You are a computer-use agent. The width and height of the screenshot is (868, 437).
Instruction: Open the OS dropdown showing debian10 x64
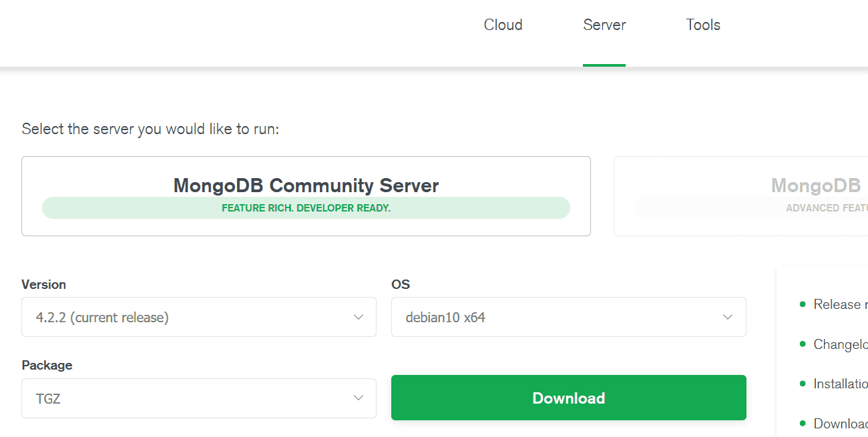tap(569, 317)
